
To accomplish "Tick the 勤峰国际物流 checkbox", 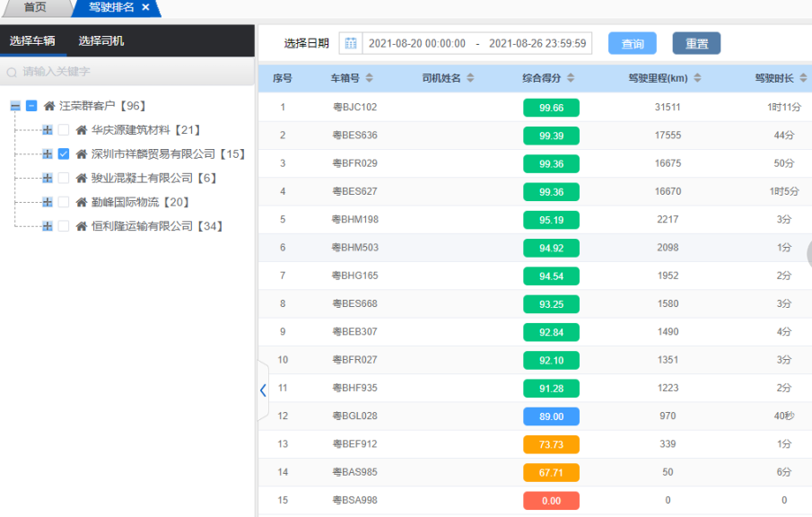I will tap(64, 202).
